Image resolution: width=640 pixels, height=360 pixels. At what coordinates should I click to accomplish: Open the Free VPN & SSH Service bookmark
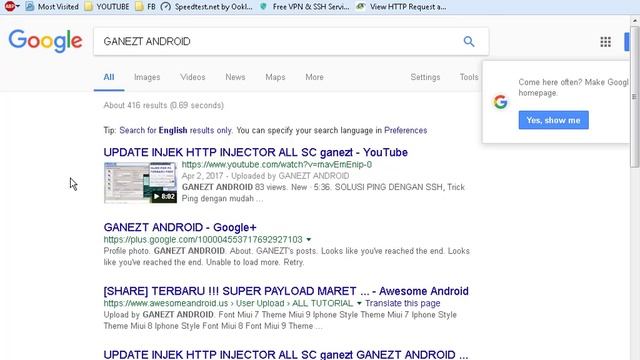pos(304,7)
